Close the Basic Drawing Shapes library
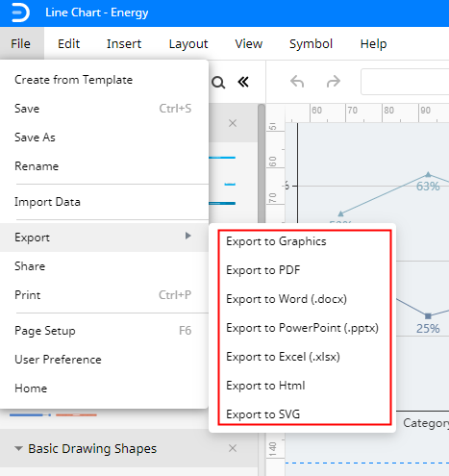The width and height of the screenshot is (449, 476). [x=233, y=448]
